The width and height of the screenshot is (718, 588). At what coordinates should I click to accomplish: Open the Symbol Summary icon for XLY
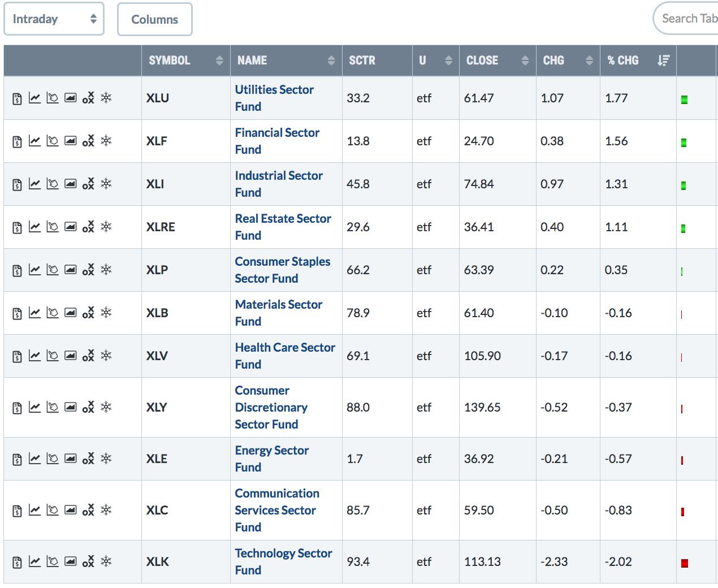click(17, 407)
